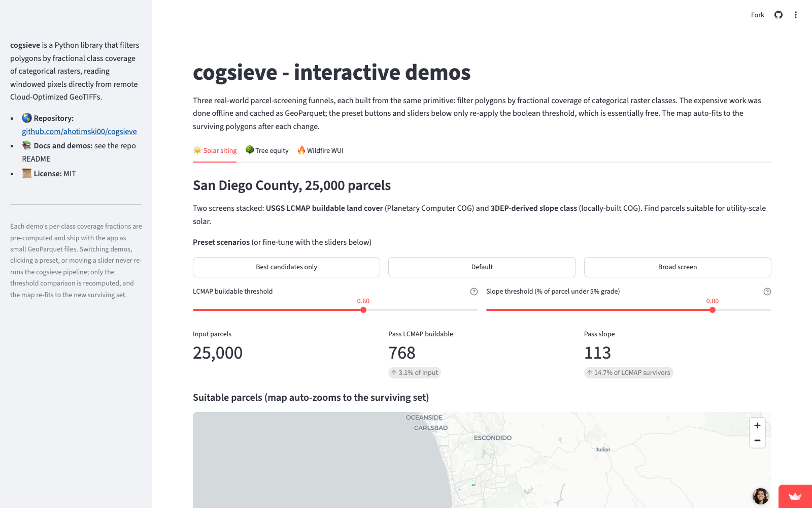Click the 3.1% of input badge
The image size is (812, 508).
point(415,373)
